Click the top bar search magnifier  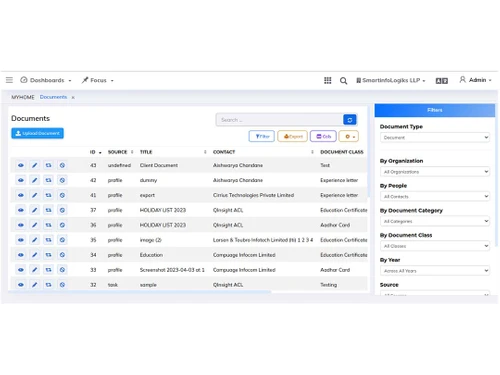tap(343, 81)
